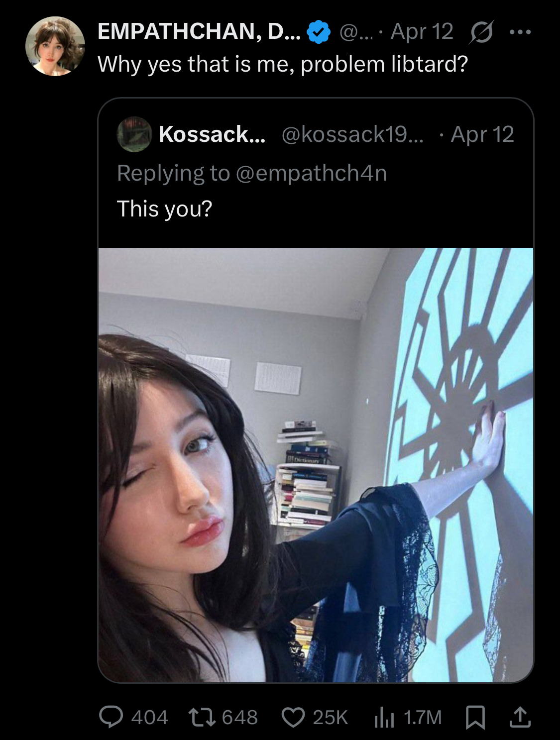This screenshot has height=740, width=560.
Task: Open the quoted 'This you?' text
Action: (x=164, y=209)
